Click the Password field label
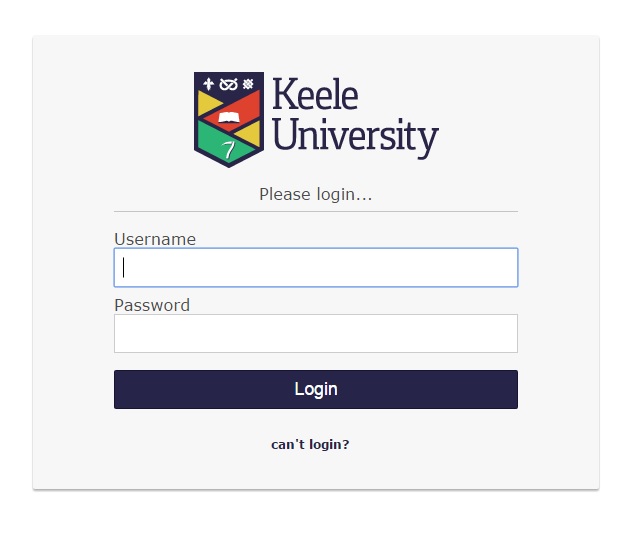Image resolution: width=636 pixels, height=534 pixels. pyautogui.click(x=152, y=305)
